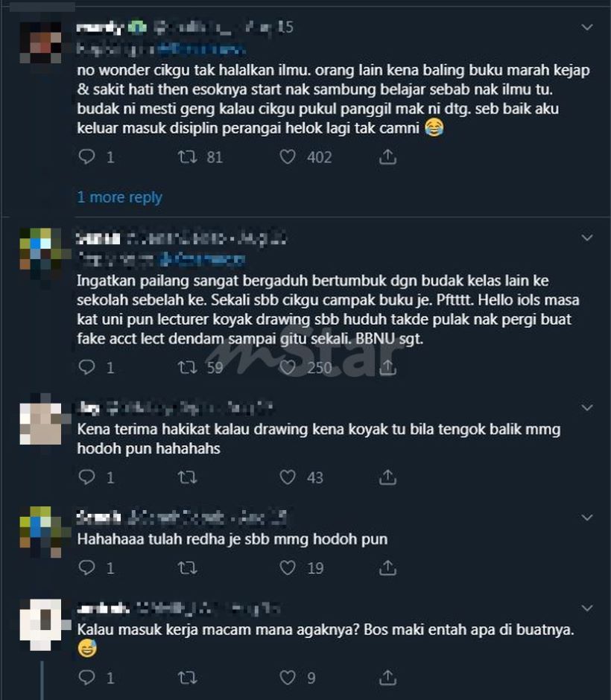Share the 'Hahahaaa tulah redha' tweet
This screenshot has width=611, height=700.
387,568
